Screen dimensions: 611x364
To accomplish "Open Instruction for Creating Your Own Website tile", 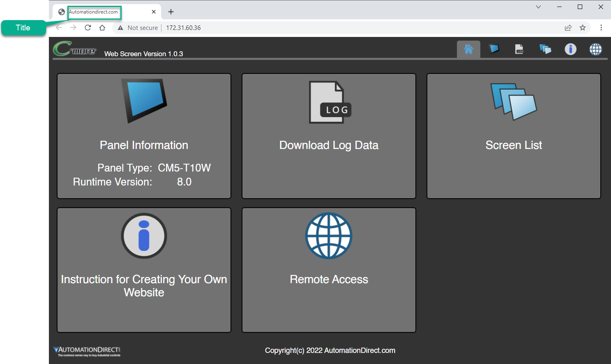I will [x=144, y=270].
